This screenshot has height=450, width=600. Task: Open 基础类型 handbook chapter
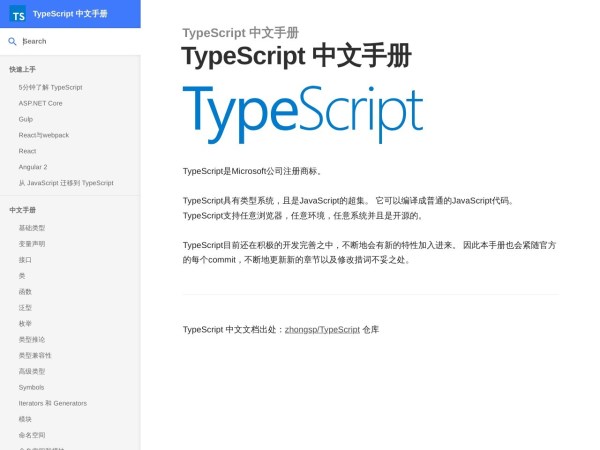coord(31,228)
